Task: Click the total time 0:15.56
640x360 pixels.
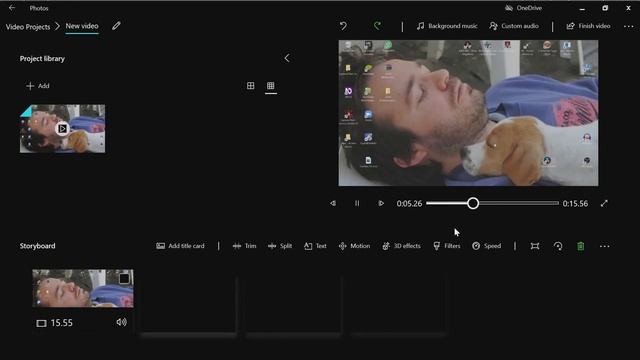Action: pos(575,203)
